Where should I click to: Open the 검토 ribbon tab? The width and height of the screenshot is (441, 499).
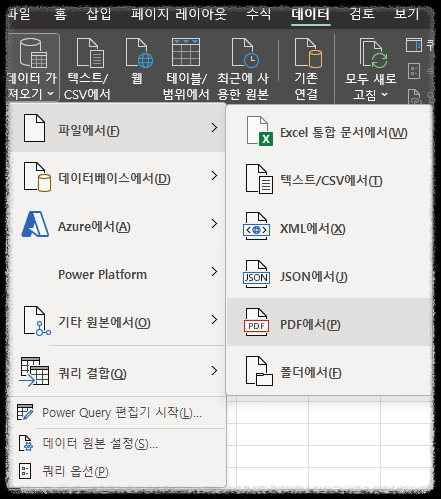(362, 14)
